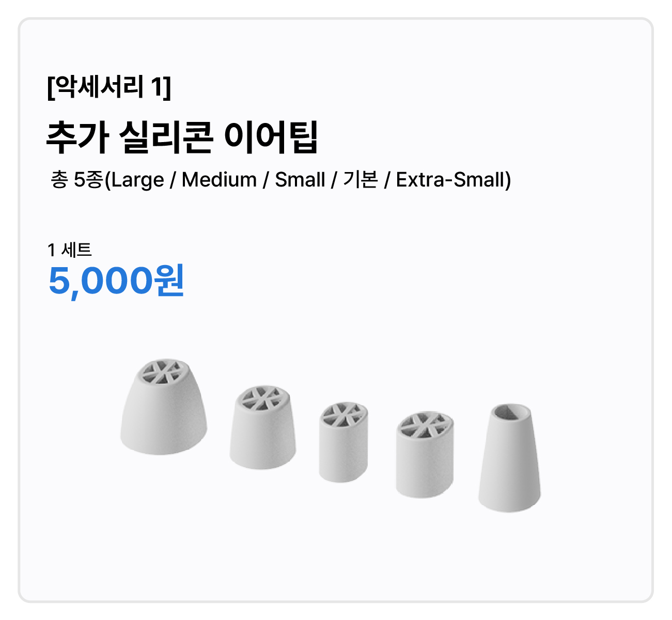Click the middle ear tip image
This screenshot has height=620, width=672.
[x=343, y=444]
